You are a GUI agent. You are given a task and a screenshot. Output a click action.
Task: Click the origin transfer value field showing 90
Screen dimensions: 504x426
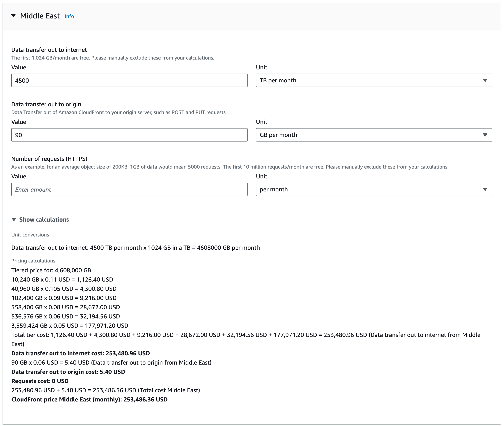tap(129, 135)
